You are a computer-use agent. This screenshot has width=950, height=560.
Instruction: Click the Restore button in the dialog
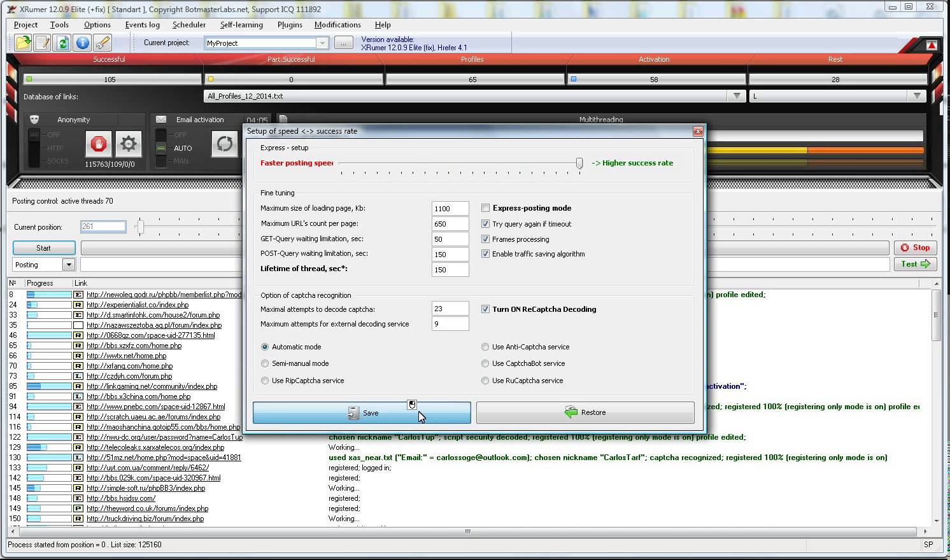tap(585, 412)
